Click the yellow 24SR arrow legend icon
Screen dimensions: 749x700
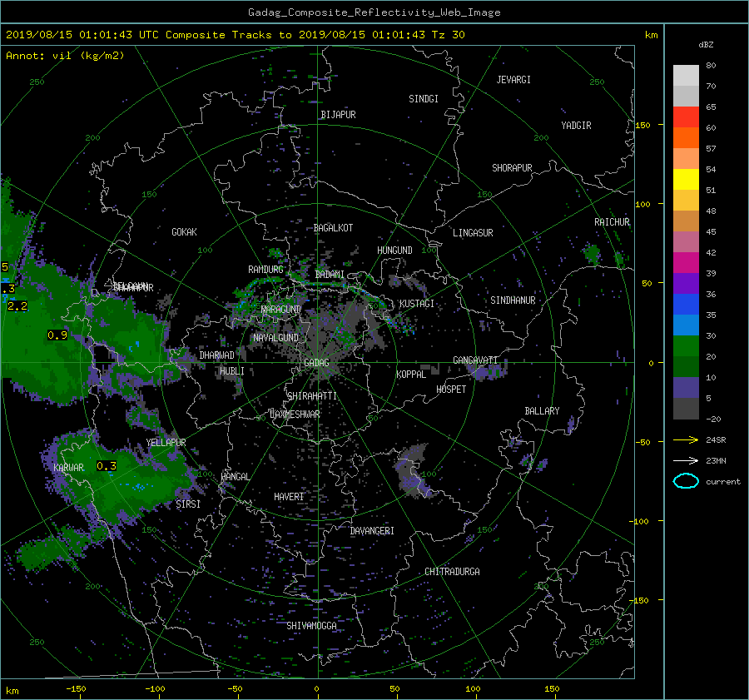point(686,439)
